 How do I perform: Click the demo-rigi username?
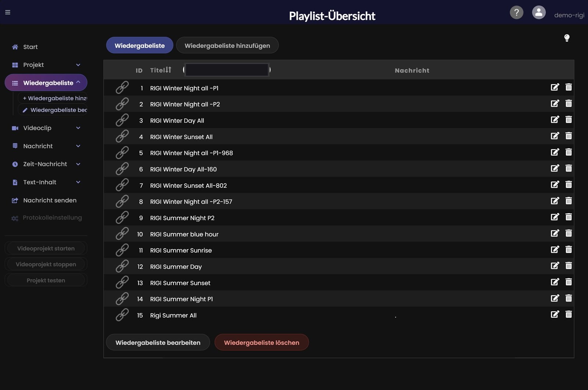coord(569,15)
